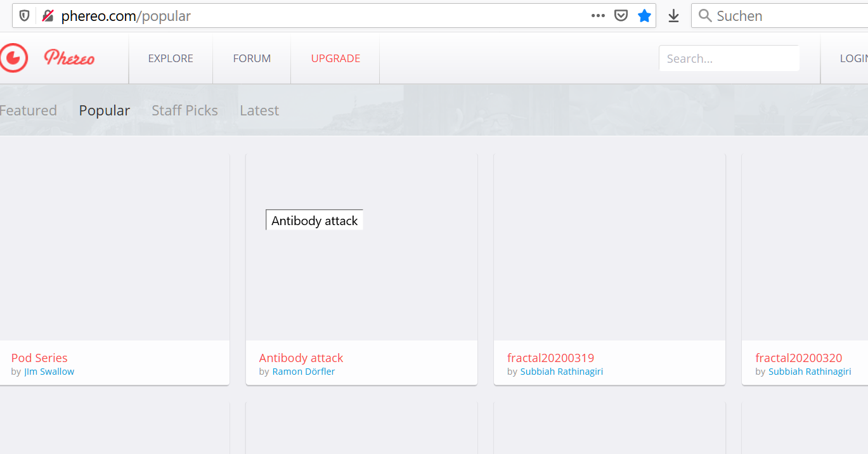Open the page actions three-dot menu
868x454 pixels.
598,16
